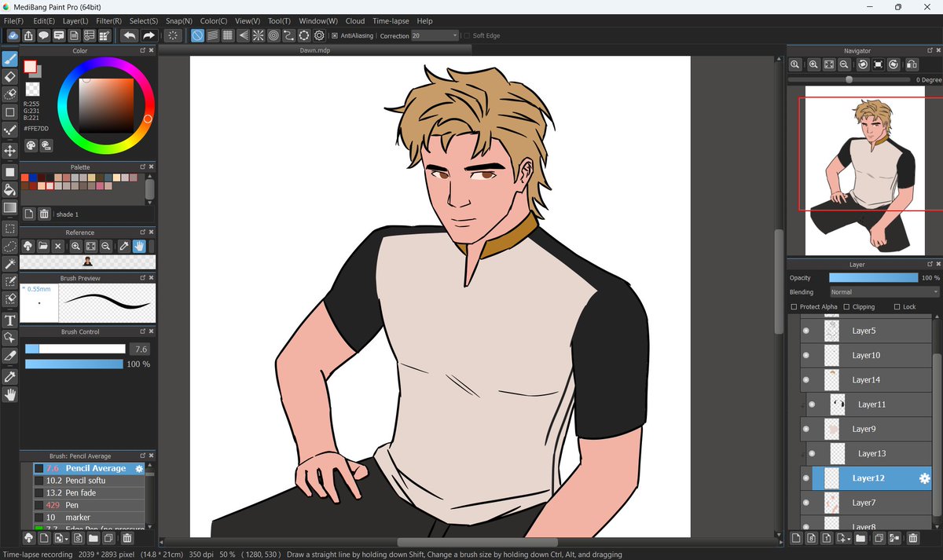Select the Move tool

coord(9,150)
